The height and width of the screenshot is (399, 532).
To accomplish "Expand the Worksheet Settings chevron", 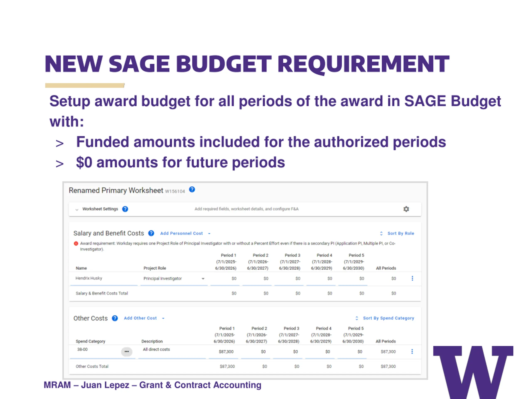I will click(x=77, y=209).
